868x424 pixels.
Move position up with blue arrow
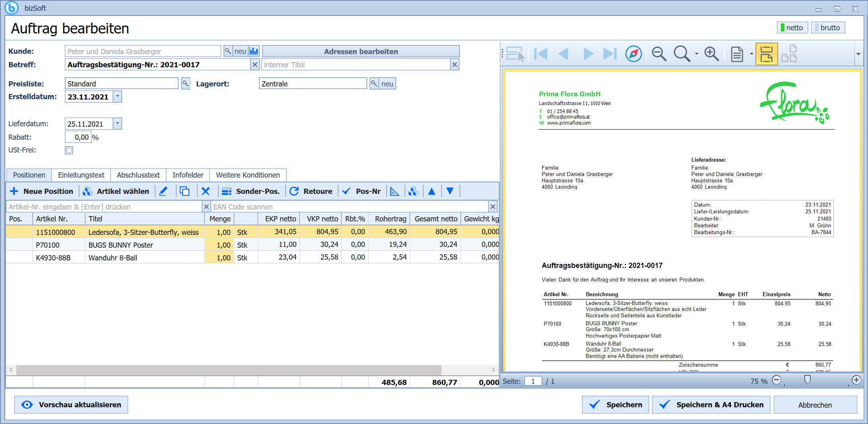click(432, 191)
